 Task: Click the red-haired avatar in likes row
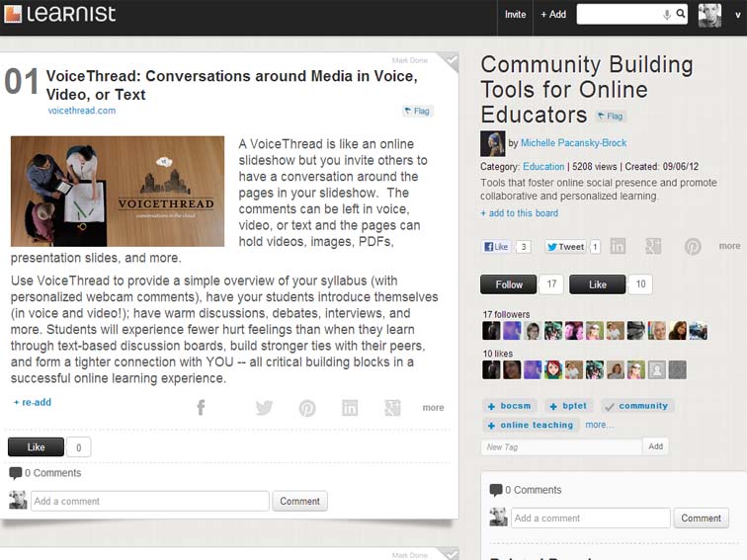(553, 369)
